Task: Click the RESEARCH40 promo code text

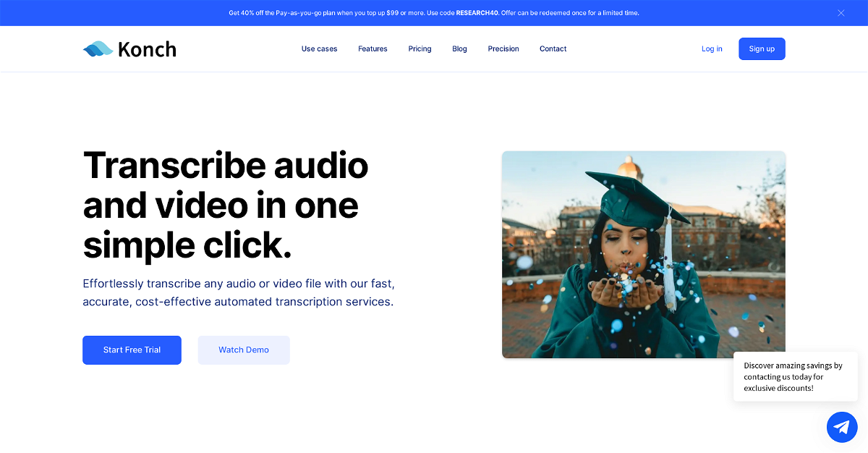Action: point(477,13)
